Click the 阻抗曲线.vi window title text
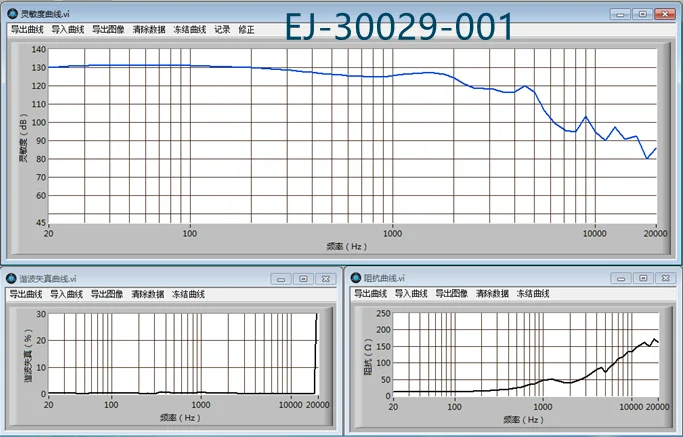The height and width of the screenshot is (437, 683). click(384, 278)
